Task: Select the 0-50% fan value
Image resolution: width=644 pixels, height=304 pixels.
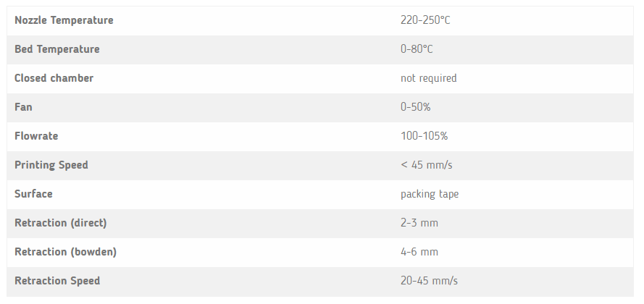Action: (x=415, y=107)
